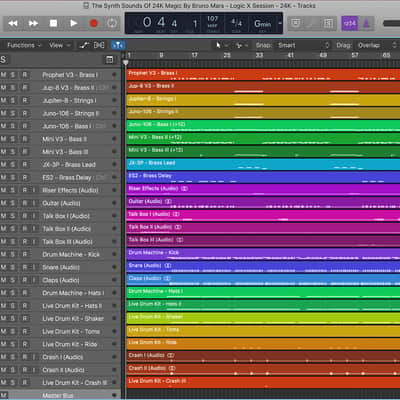This screenshot has width=400, height=400.
Task: Select the lime Live Drum Kit - Shaker region
Action: (263, 318)
